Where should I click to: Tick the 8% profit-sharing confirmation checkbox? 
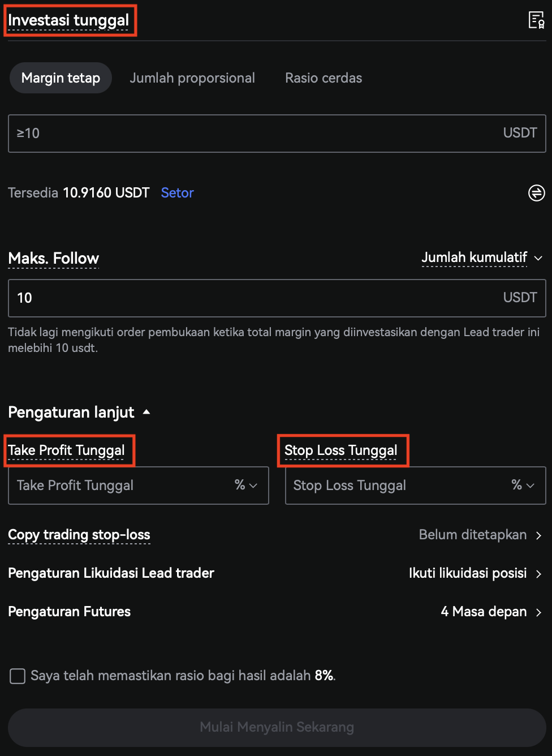(x=18, y=676)
